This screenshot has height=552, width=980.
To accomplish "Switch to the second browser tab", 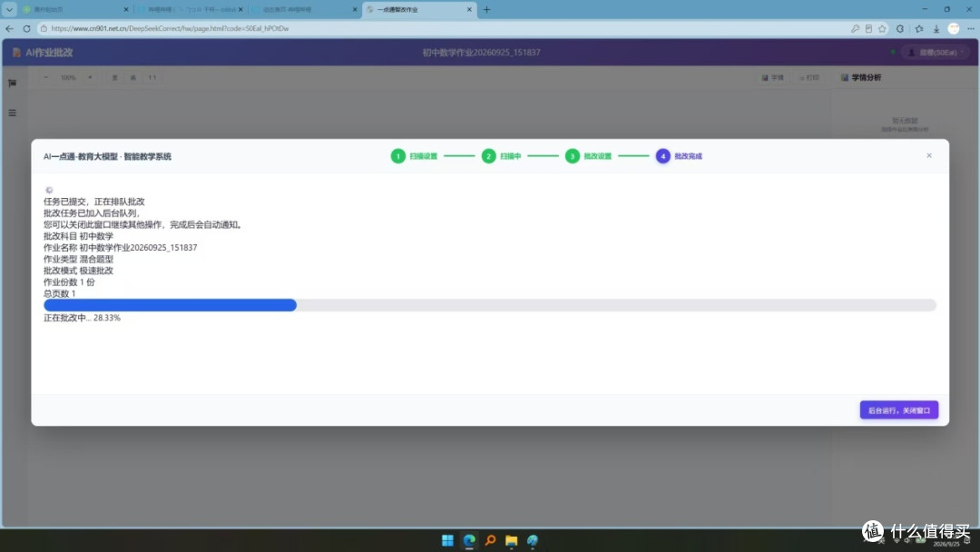I will tap(190, 9).
